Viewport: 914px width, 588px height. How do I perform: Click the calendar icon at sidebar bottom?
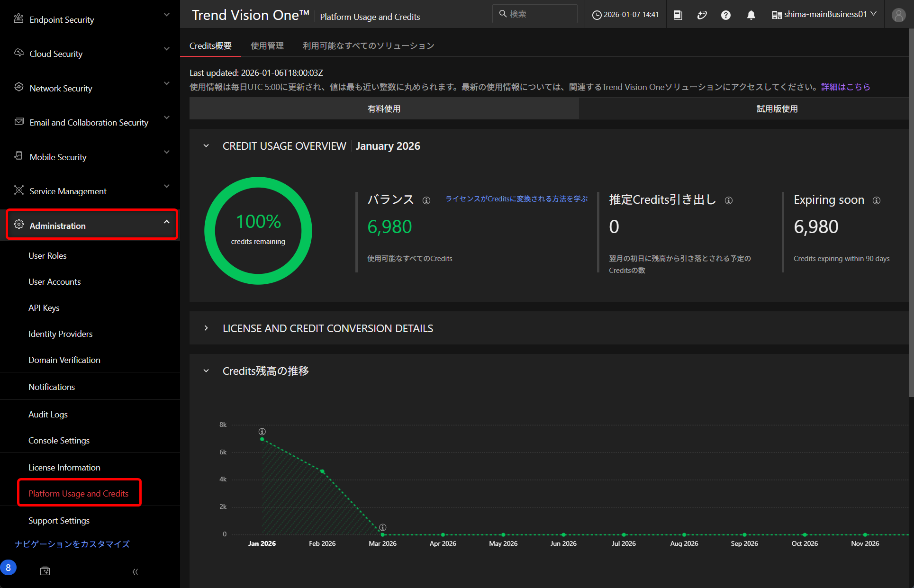[45, 570]
